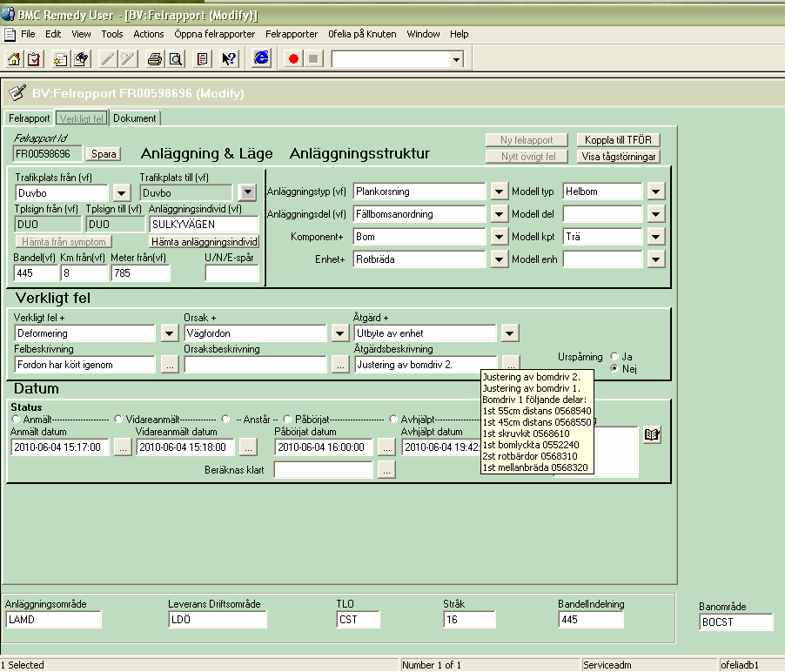The width and height of the screenshot is (785, 672).
Task: Open the Felbeskrivning expand editor button
Action: click(171, 365)
